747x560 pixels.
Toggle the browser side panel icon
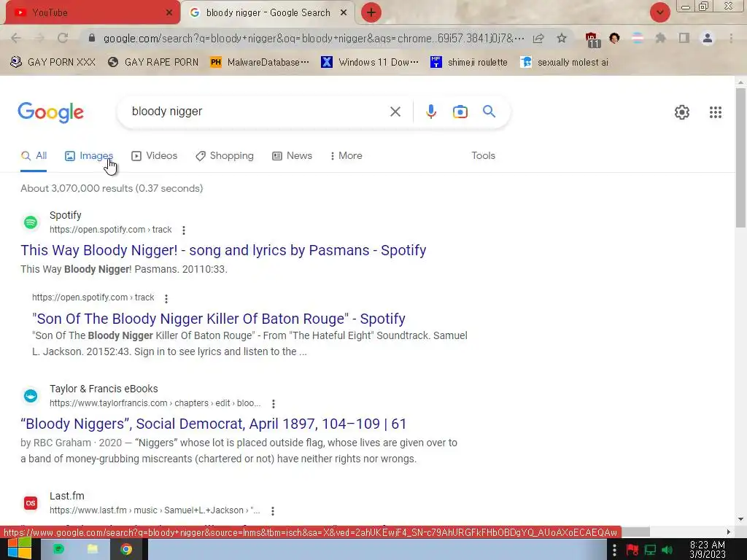(x=684, y=38)
